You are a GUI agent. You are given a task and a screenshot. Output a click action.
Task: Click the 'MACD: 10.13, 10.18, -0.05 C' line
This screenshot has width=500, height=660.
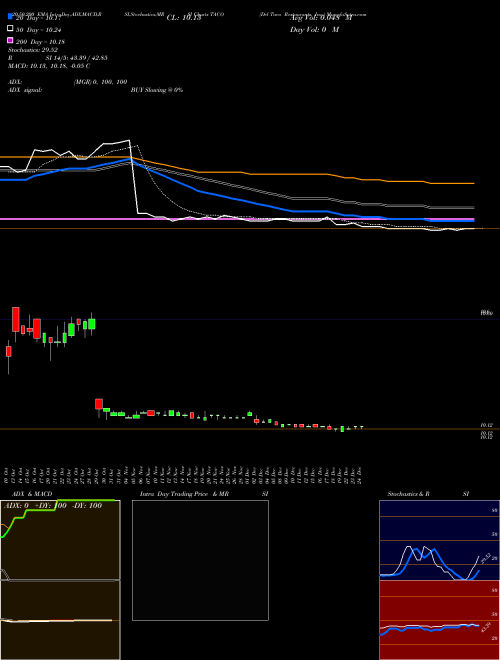[49, 66]
